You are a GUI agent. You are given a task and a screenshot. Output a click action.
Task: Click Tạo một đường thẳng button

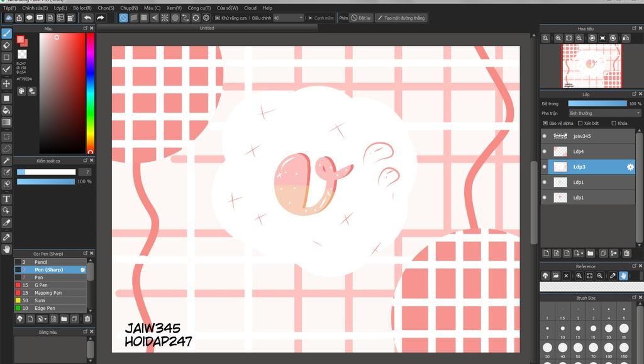point(401,18)
